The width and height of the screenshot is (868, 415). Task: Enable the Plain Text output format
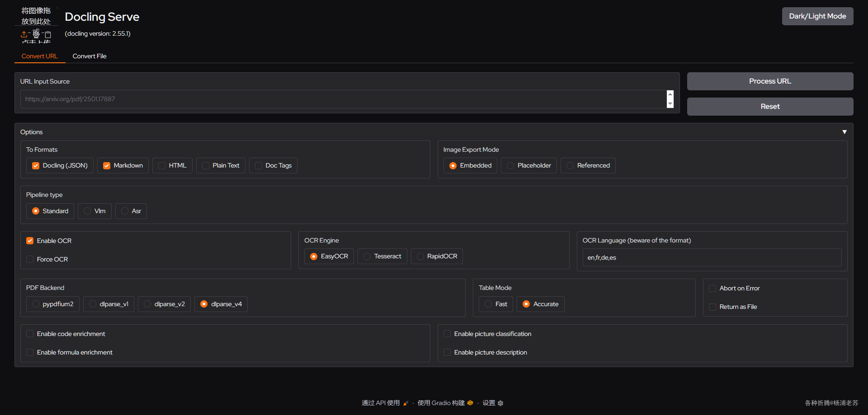[x=206, y=166]
